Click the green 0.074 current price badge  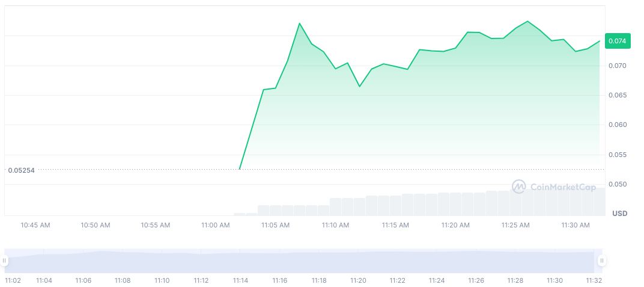618,41
